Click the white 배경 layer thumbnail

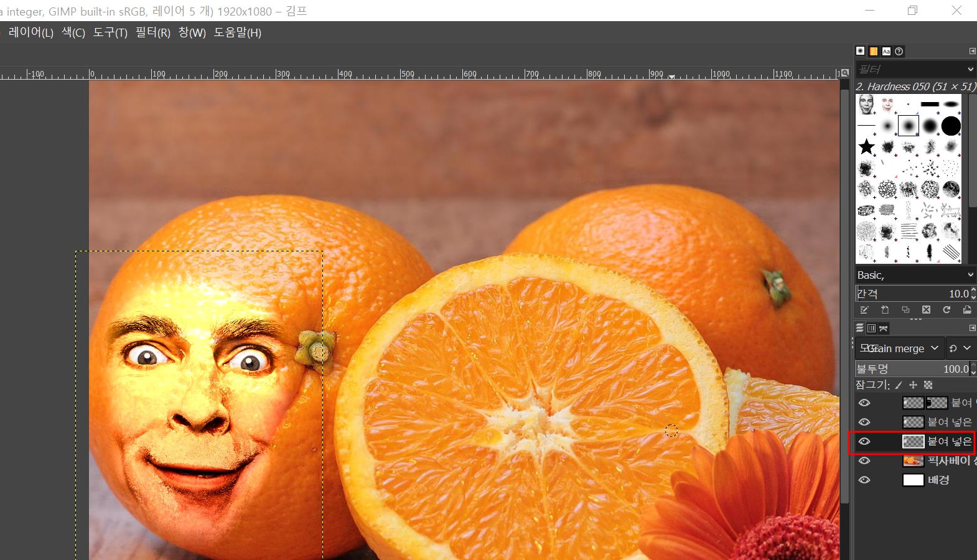913,480
